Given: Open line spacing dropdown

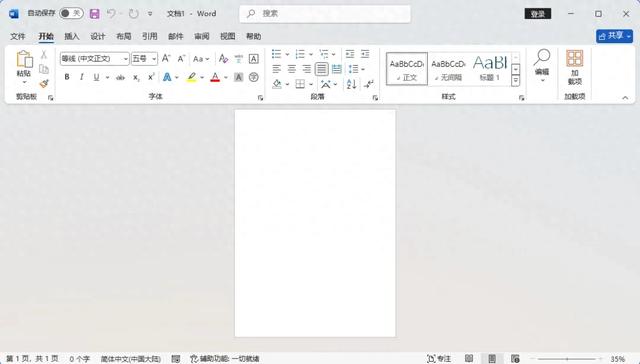Looking at the screenshot, I should pos(357,69).
